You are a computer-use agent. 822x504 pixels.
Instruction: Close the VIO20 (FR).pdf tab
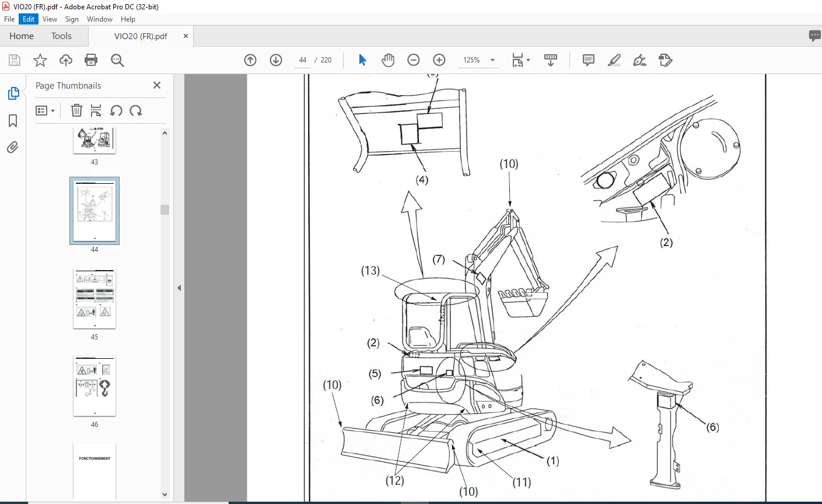(x=186, y=36)
